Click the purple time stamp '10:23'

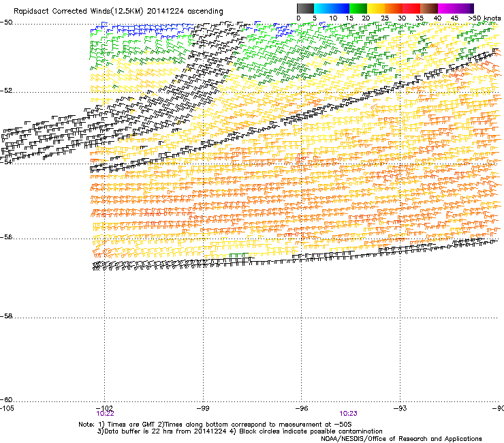tap(349, 414)
